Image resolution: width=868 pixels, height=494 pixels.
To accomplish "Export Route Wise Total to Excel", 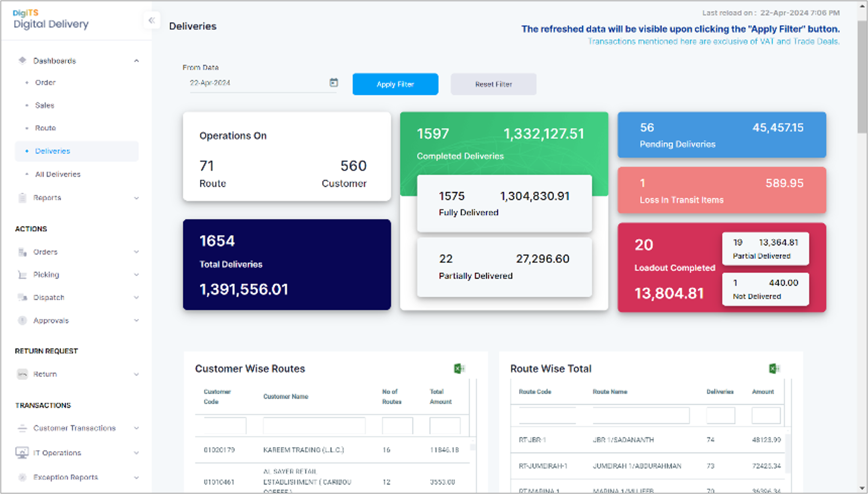I will click(774, 368).
